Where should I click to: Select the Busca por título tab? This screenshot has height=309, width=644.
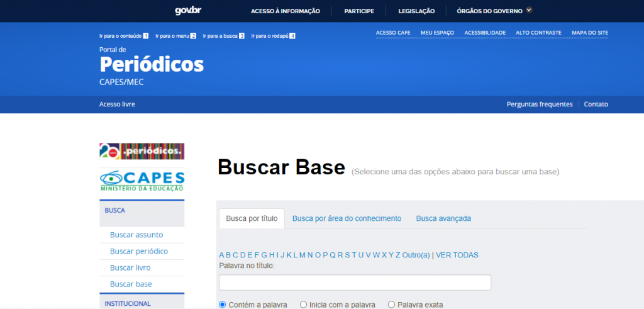252,218
